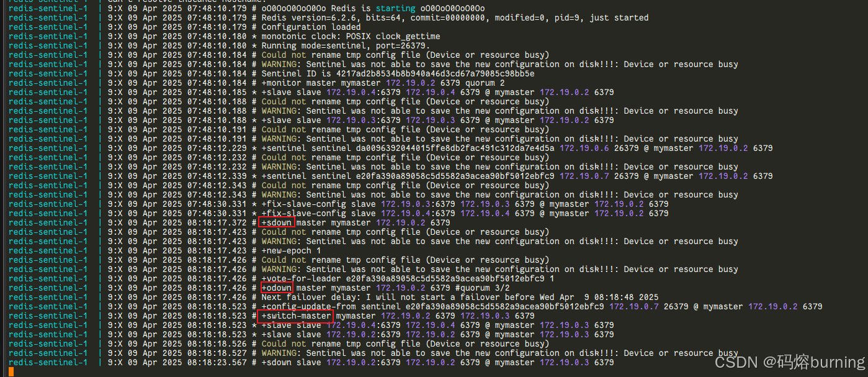
Task: Click '#quorum 3/2' in the +odown line
Action: coord(482,288)
